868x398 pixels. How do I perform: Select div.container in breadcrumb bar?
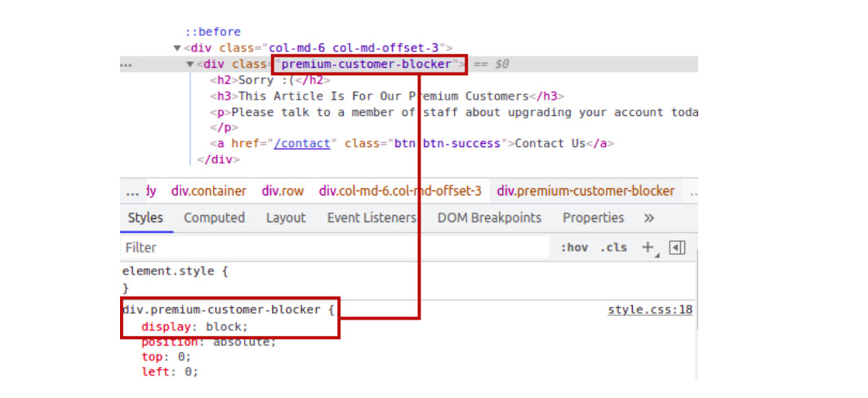(x=209, y=191)
